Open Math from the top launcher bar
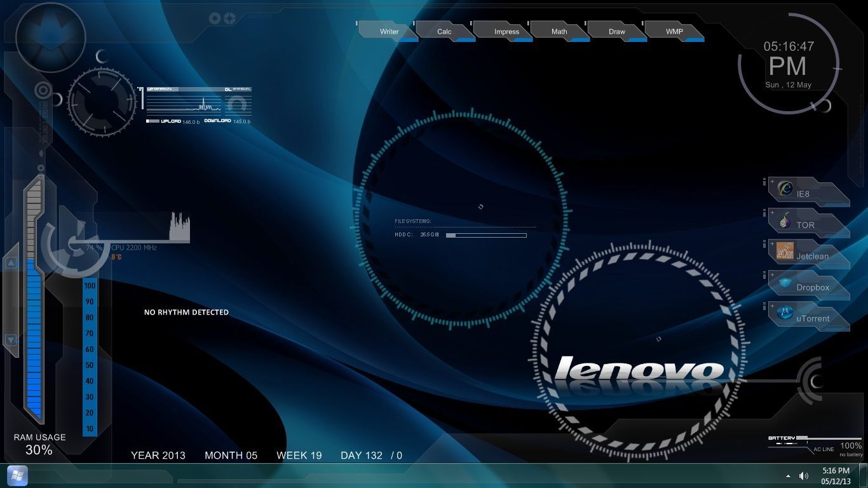The width and height of the screenshot is (868, 488). point(558,30)
